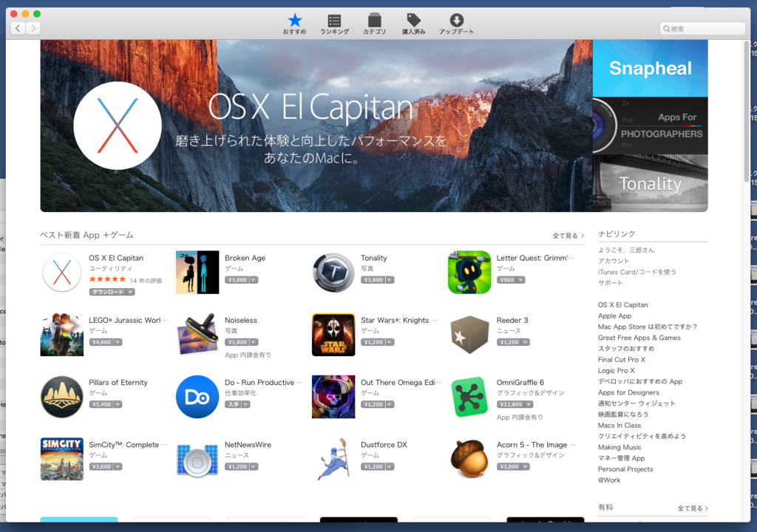This screenshot has height=532, width=757.
Task: Click the green zoom window button
Action: 37,14
